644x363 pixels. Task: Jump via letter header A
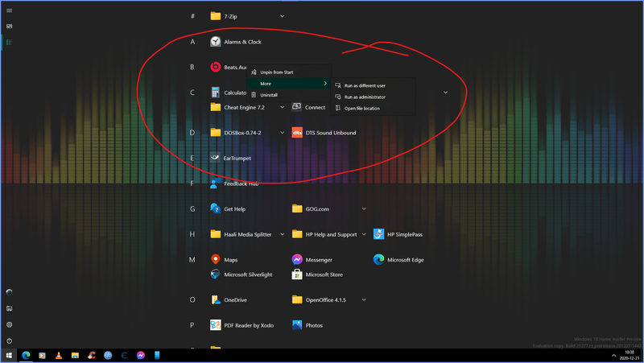click(x=192, y=42)
